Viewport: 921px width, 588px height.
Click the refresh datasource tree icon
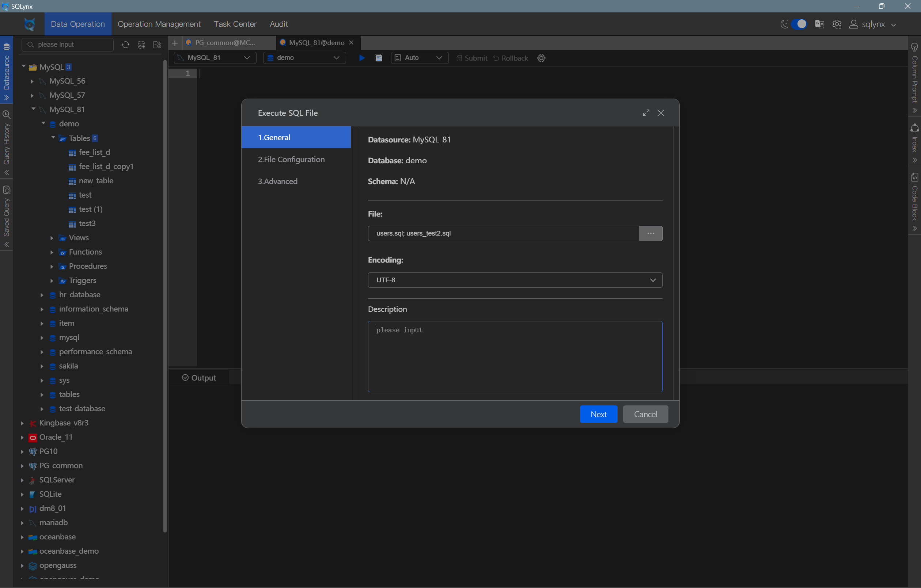click(x=125, y=45)
